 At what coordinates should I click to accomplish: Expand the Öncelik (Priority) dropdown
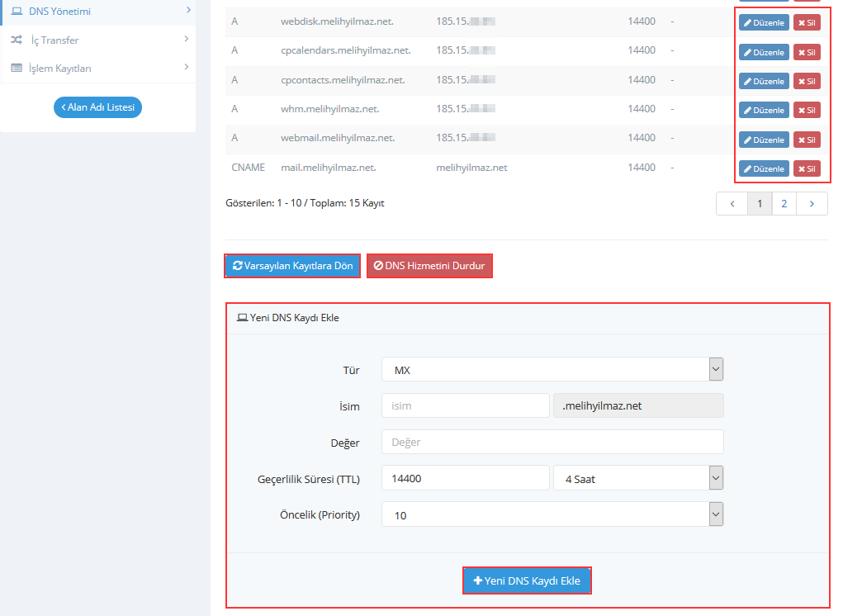552,514
